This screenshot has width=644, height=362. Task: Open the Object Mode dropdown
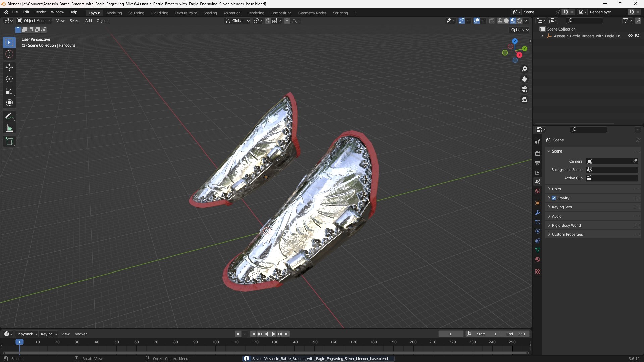(34, 21)
